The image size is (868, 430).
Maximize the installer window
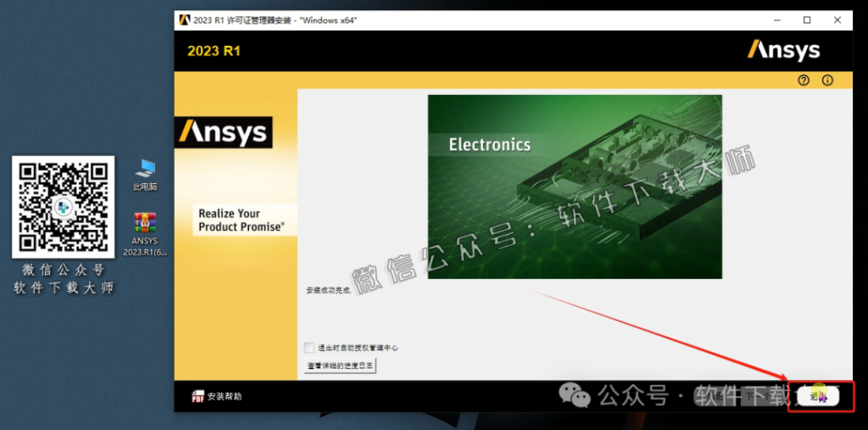pyautogui.click(x=807, y=20)
